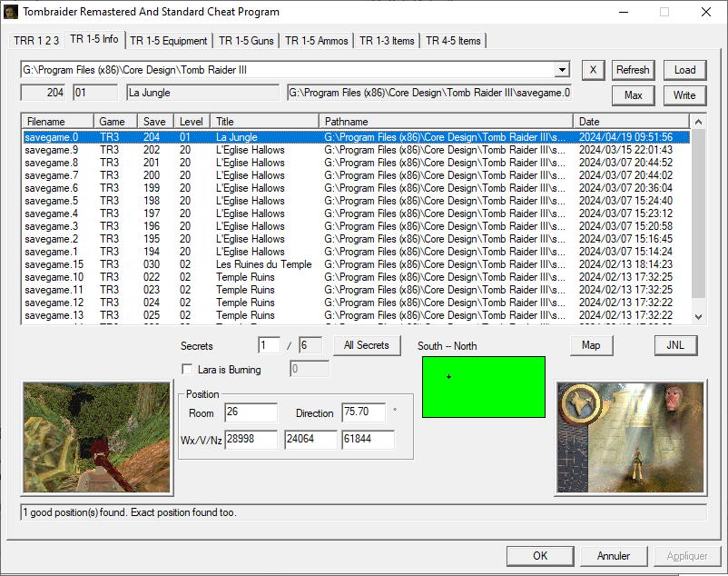Select the savegame.1 row

356,252
